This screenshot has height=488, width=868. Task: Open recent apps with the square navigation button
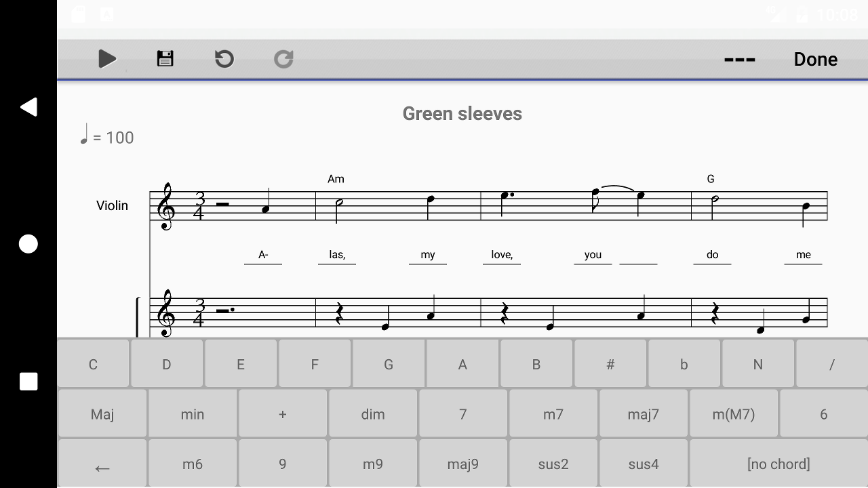pyautogui.click(x=28, y=382)
